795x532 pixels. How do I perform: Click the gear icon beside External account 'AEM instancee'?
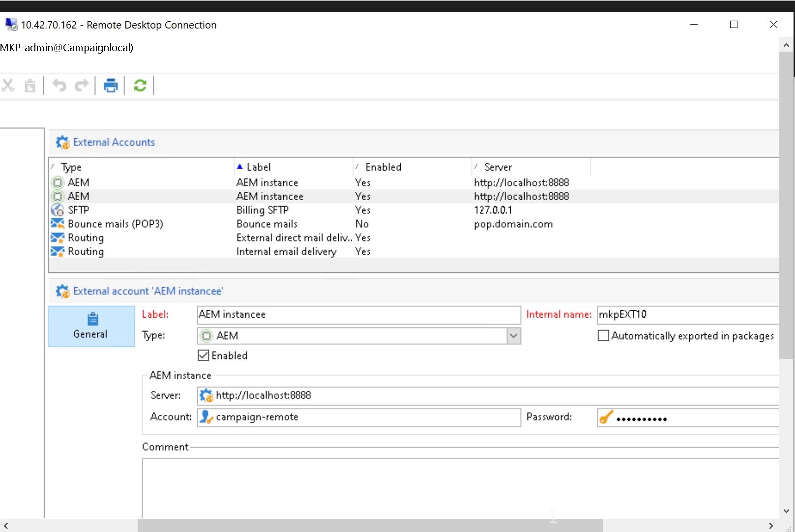pos(62,291)
